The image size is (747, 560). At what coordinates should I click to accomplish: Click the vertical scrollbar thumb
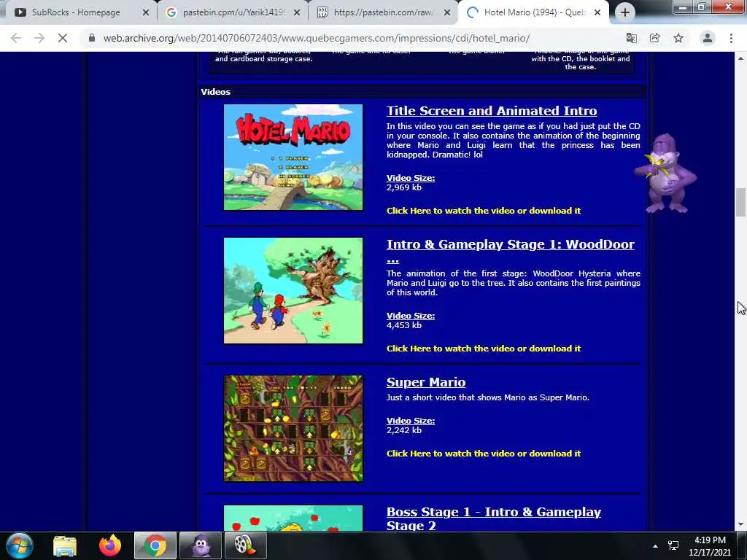pyautogui.click(x=741, y=203)
